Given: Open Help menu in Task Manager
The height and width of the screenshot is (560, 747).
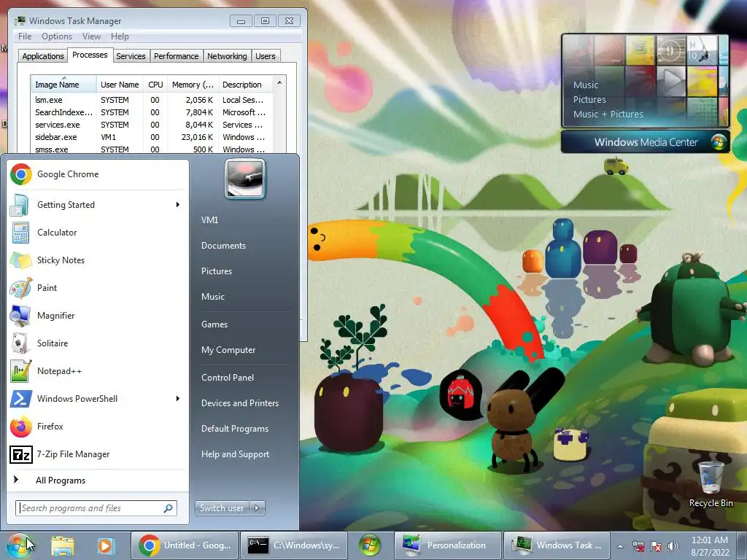Looking at the screenshot, I should point(120,36).
